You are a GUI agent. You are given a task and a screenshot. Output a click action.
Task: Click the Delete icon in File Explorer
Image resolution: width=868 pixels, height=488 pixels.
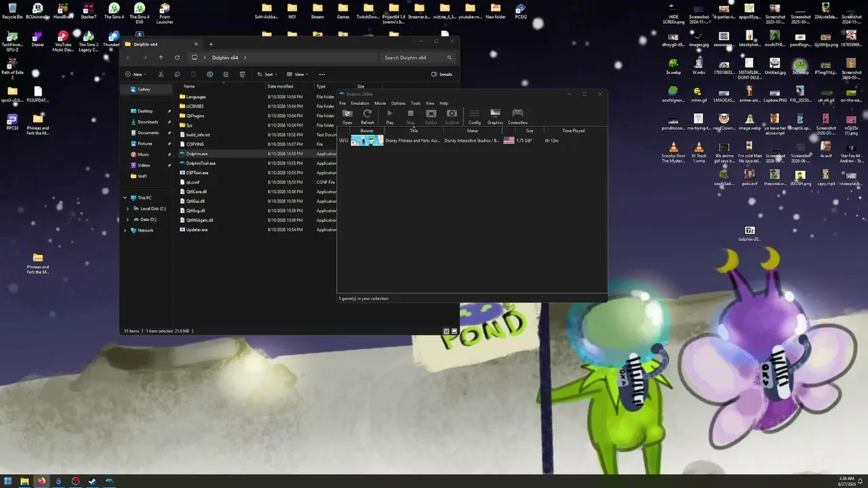tap(242, 75)
